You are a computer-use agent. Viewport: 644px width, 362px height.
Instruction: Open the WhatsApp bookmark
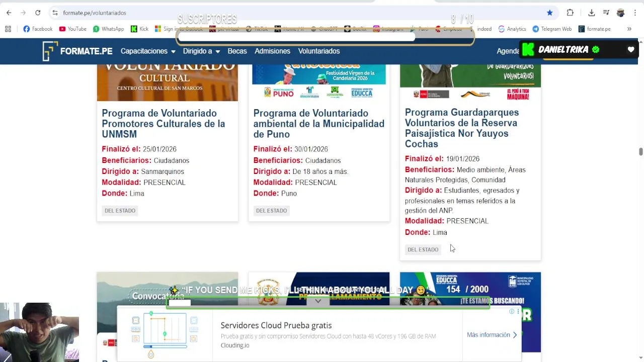pos(108,29)
